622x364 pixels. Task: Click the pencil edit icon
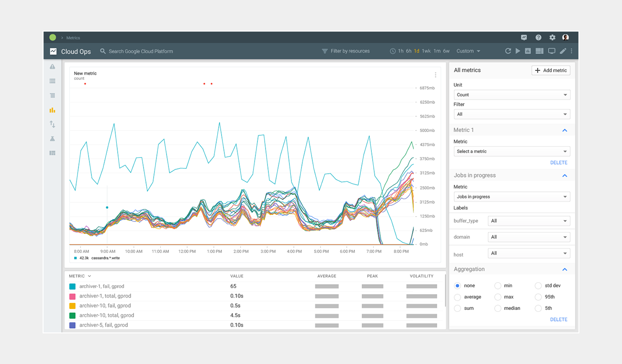(563, 51)
